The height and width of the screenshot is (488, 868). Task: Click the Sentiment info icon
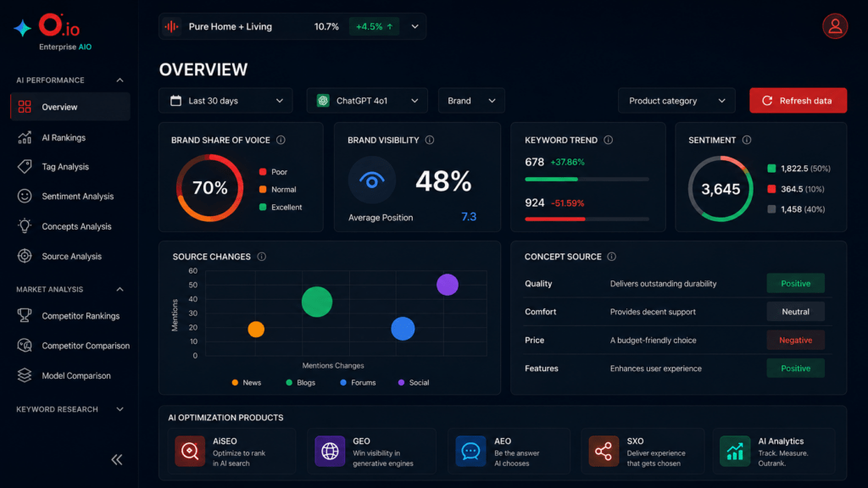(x=747, y=140)
